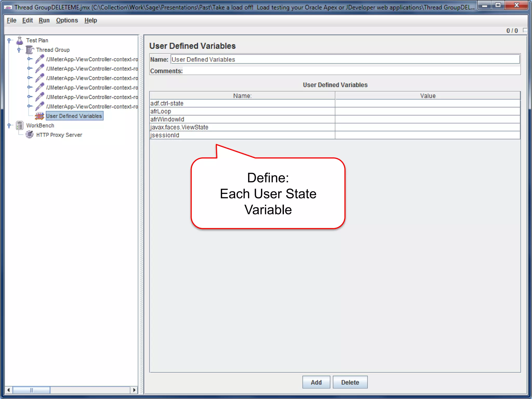Click the Value cell for afrWindowId
The image size is (532, 399).
428,119
